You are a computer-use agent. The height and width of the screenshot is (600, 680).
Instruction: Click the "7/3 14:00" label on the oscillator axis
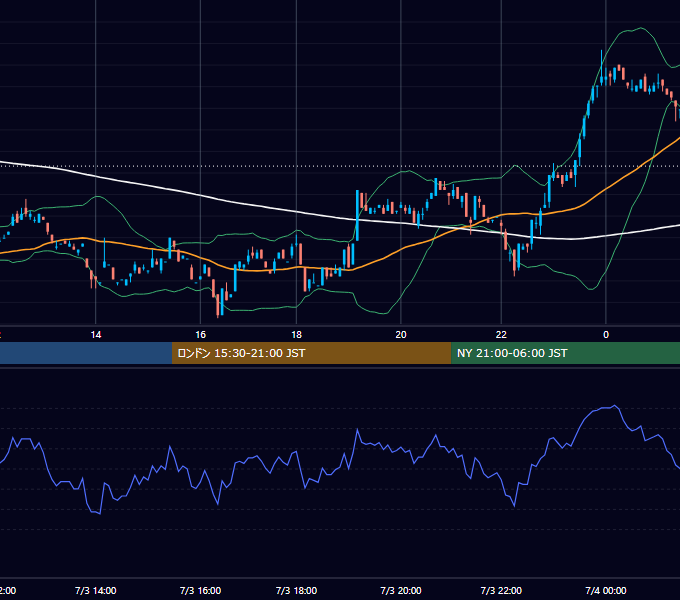pyautogui.click(x=95, y=590)
